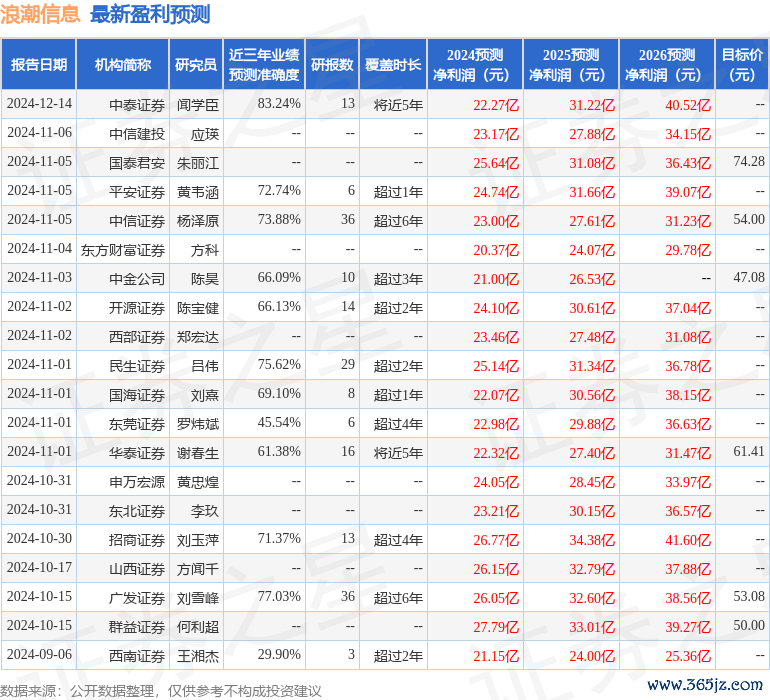Click the 近三年业绩预测准确度 column header
The image size is (770, 700).
click(264, 64)
